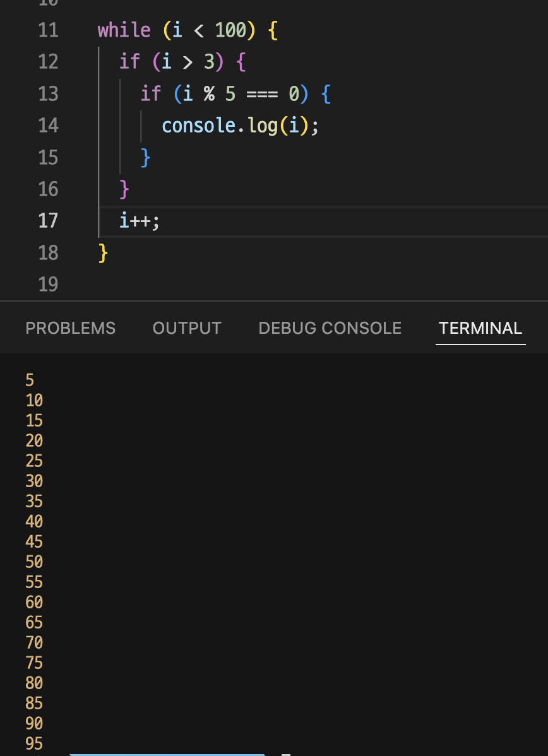Open the OUTPUT panel tab
The width and height of the screenshot is (548, 756).
coord(187,328)
